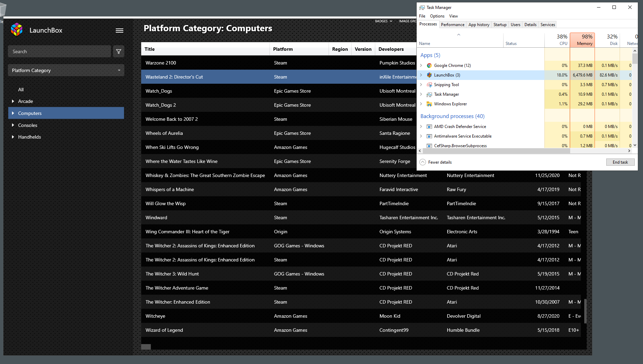Viewport: 643px width, 364px height.
Task: Switch to the Startup tab
Action: coord(500,25)
